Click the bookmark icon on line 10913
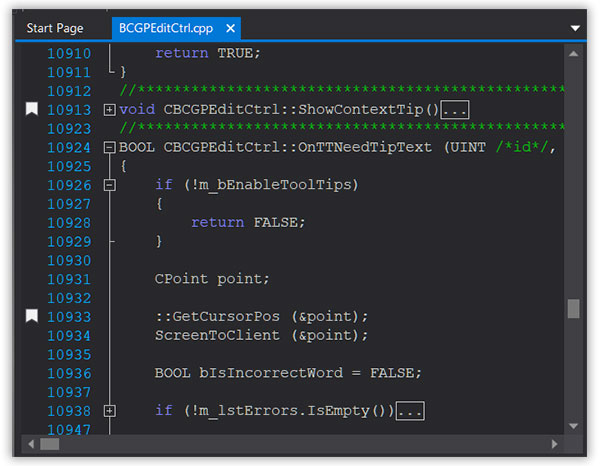The width and height of the screenshot is (600, 466). click(31, 109)
